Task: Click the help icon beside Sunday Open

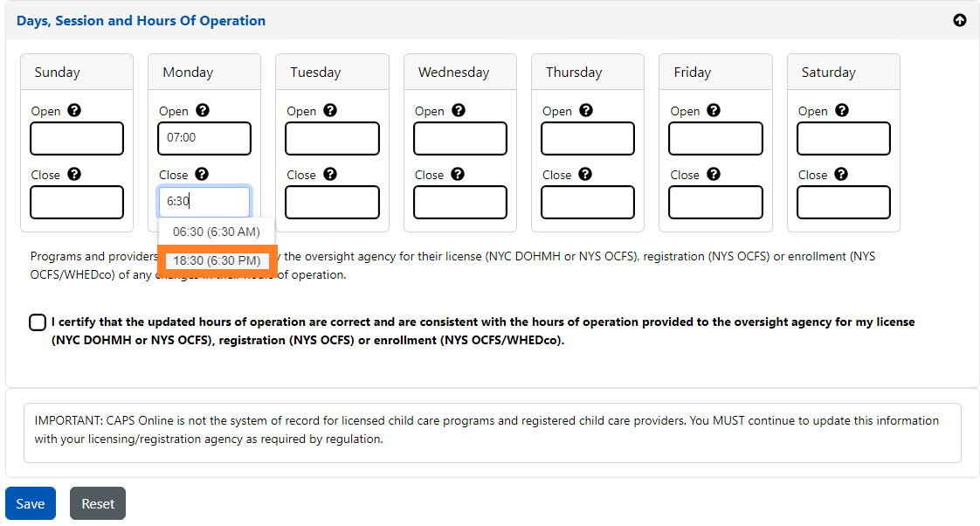Action: [x=74, y=111]
